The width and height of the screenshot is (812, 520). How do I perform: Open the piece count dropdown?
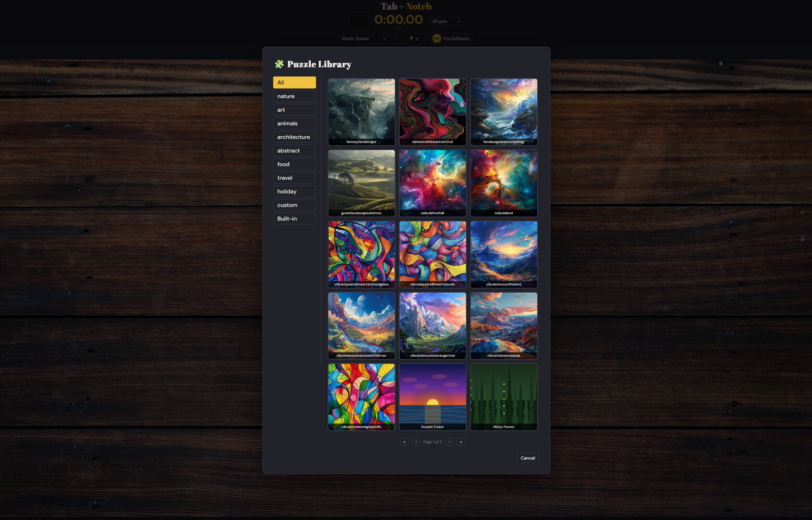tap(446, 21)
